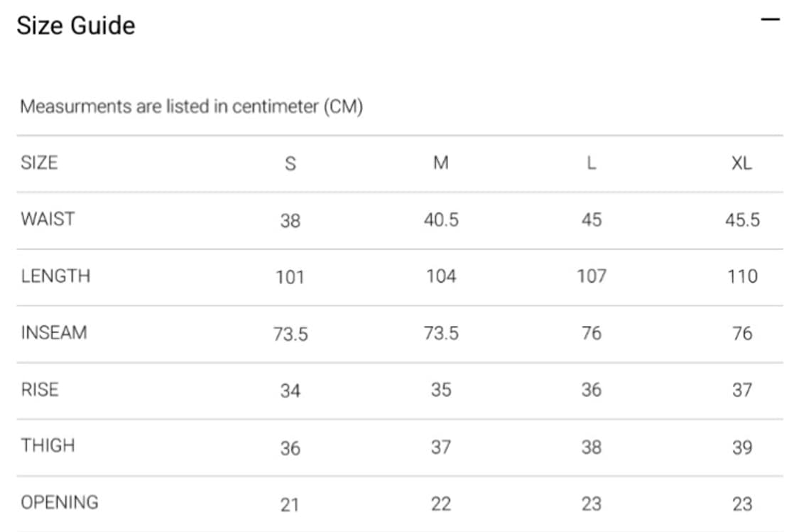Select the XL size column header
The image size is (799, 532).
coord(741,163)
